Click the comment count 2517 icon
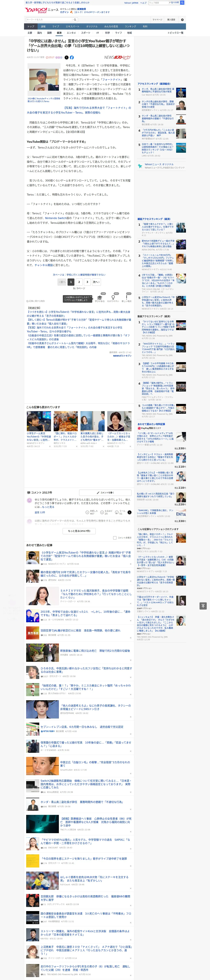Image resolution: width=210 pixels, height=980 pixels. coord(50,57)
